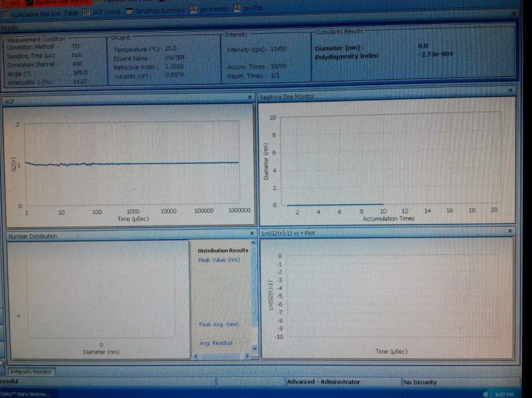Viewport: 532px width, 398px height.
Task: Click the Attenuator 1 value 14.07
Action: [80, 81]
